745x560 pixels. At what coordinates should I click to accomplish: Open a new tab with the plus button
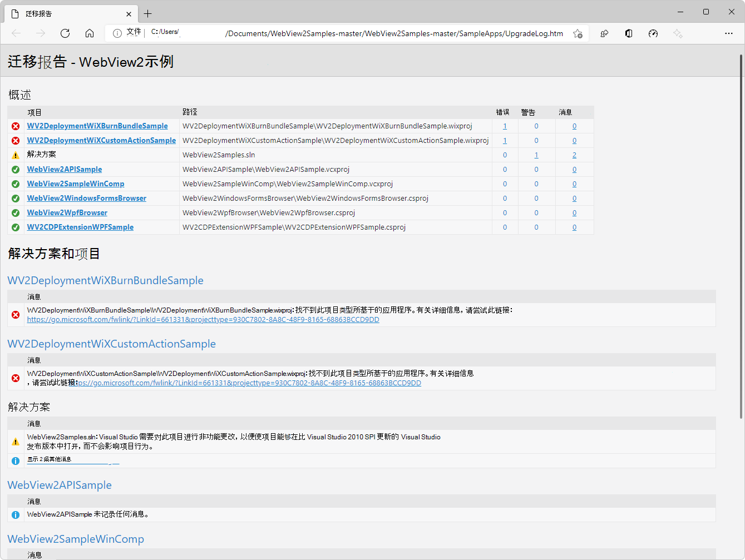coord(147,13)
